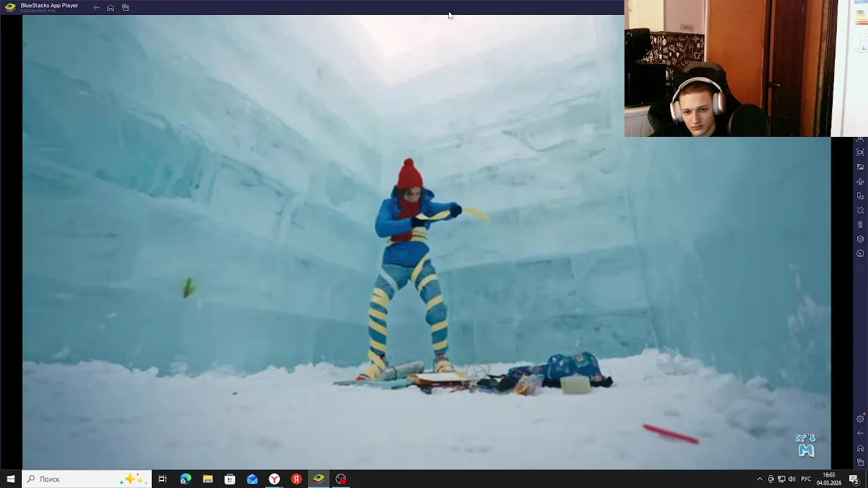Rotate screen using the sidebar rotate icon
Image resolution: width=868 pixels, height=488 pixels.
(861, 210)
